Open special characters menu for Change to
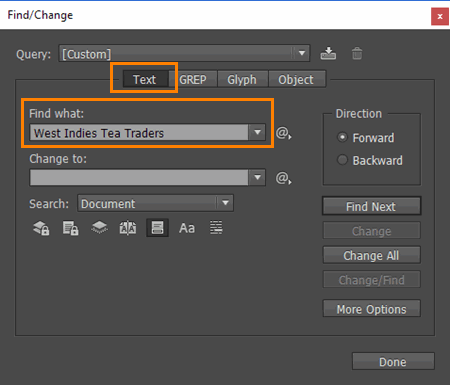 tap(283, 178)
